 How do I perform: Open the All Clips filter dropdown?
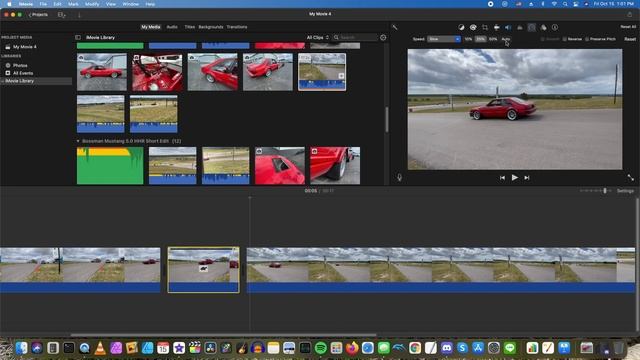click(318, 37)
